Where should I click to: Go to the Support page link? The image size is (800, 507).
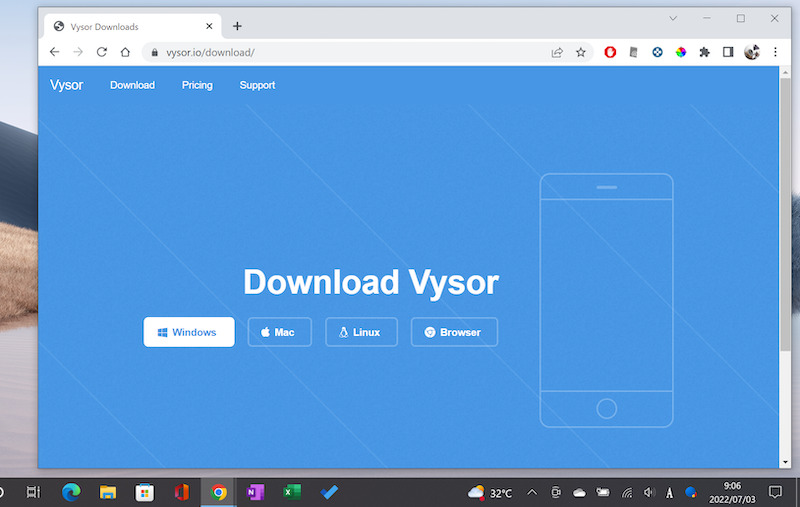[257, 85]
